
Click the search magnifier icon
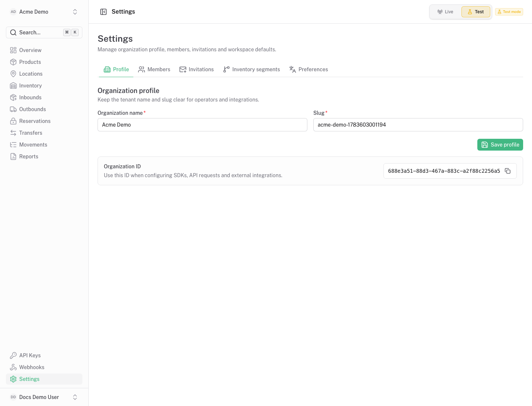pos(13,32)
